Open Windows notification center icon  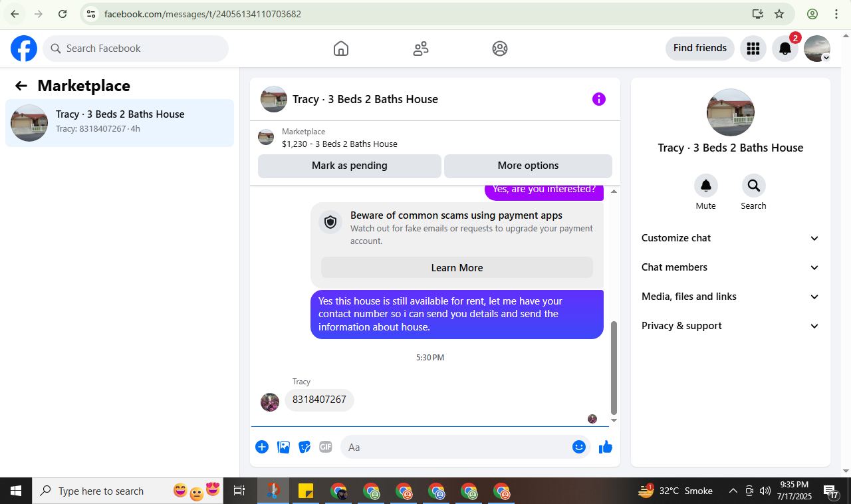(831, 491)
